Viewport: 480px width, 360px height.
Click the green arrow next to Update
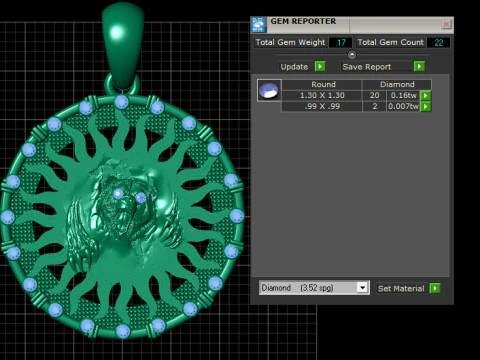(320, 66)
